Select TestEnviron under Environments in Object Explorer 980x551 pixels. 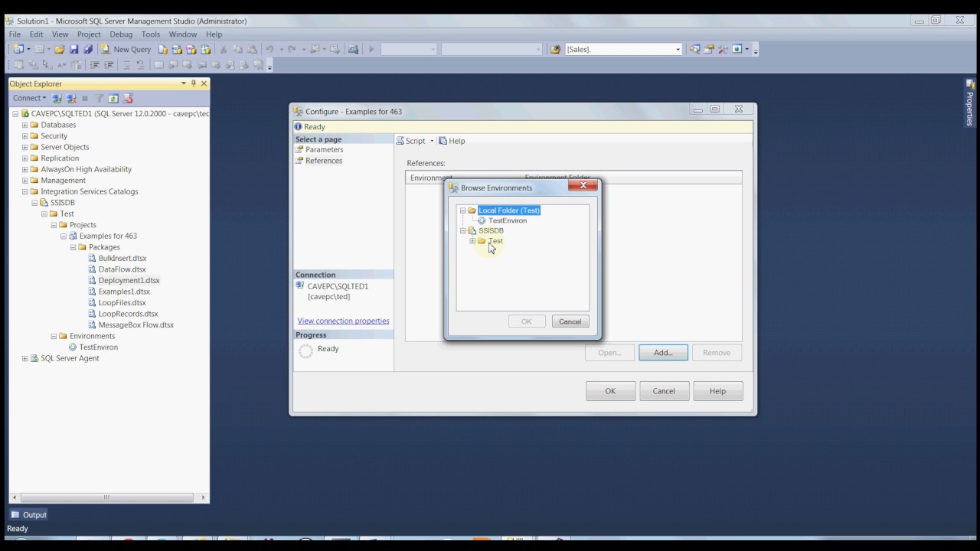(x=98, y=347)
